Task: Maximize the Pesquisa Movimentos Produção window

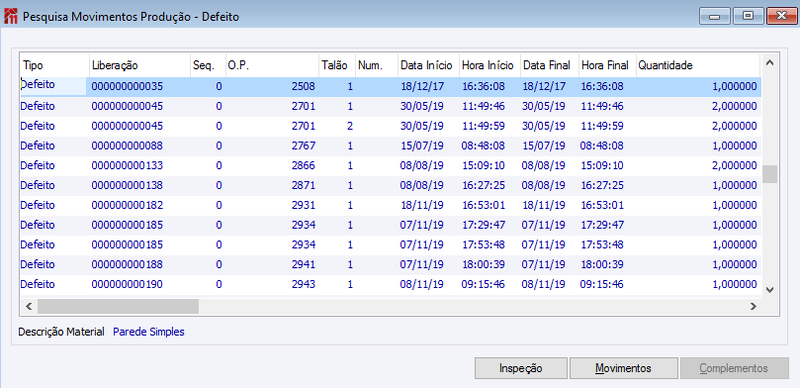Action: tap(748, 17)
